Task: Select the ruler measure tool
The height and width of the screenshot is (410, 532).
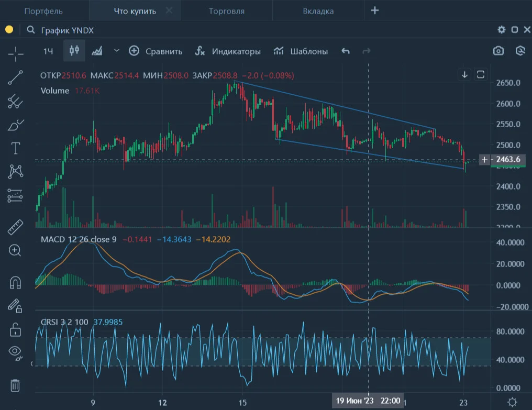Action: coord(16,227)
